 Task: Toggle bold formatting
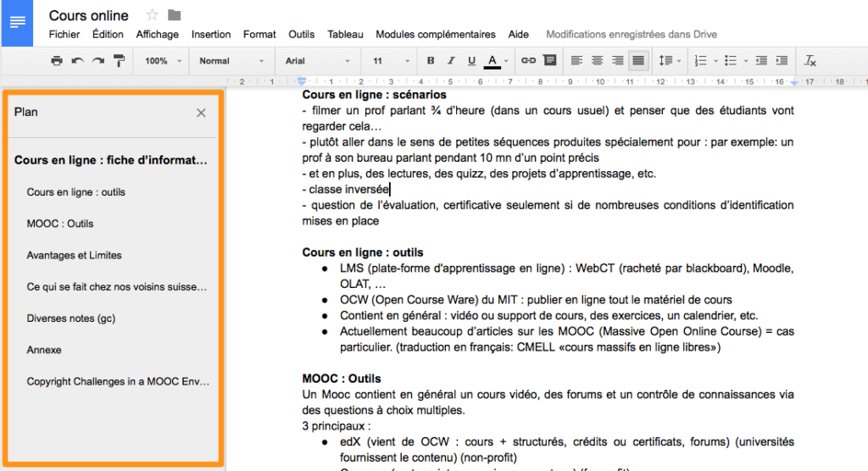point(430,61)
